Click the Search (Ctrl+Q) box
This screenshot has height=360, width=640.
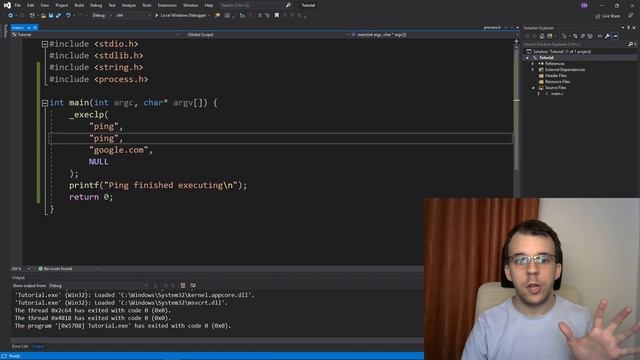tap(255, 5)
